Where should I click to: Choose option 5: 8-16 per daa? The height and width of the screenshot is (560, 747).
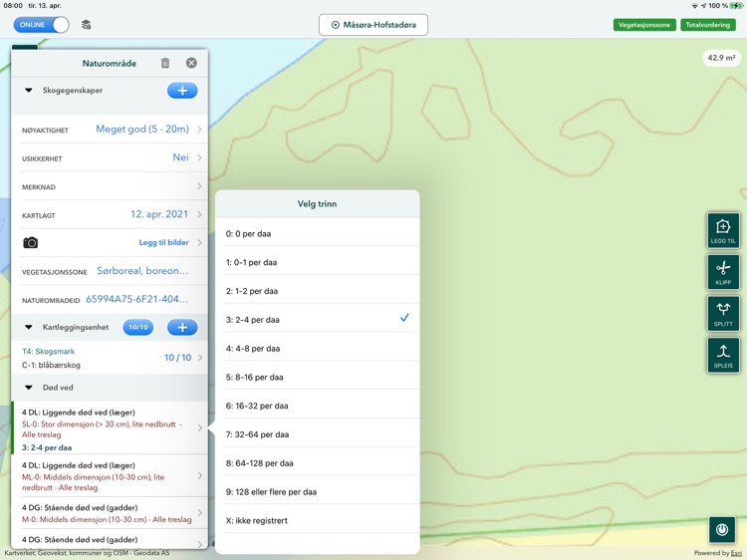pyautogui.click(x=318, y=377)
